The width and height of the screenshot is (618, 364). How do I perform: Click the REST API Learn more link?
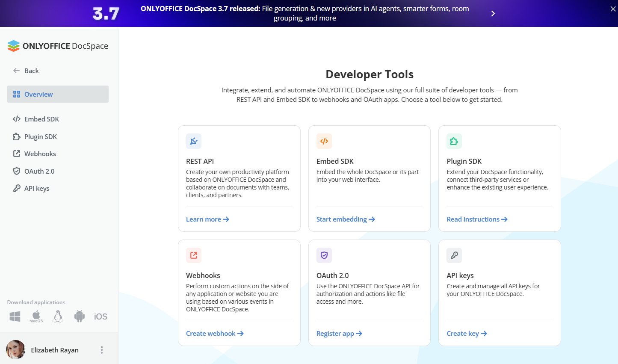[x=208, y=219]
